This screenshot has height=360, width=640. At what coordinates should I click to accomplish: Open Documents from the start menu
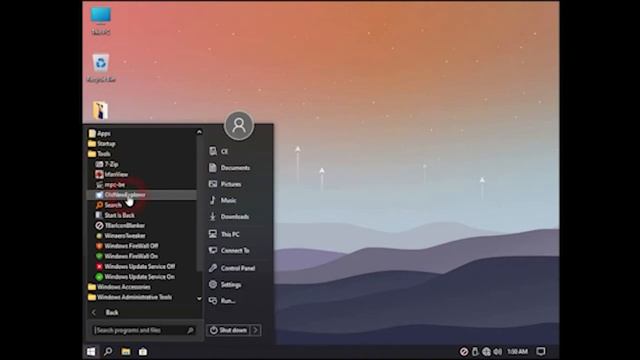pyautogui.click(x=229, y=168)
